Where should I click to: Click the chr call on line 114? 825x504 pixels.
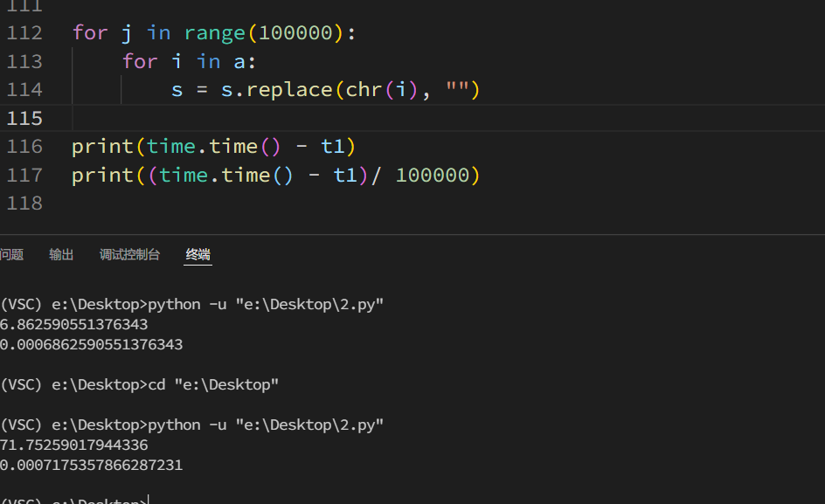pos(364,90)
